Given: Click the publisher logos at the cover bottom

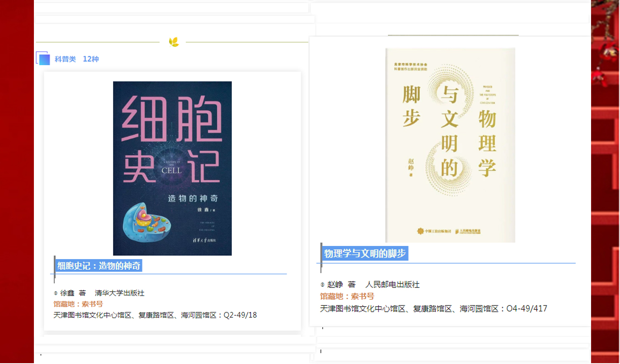Looking at the screenshot, I should [449, 231].
